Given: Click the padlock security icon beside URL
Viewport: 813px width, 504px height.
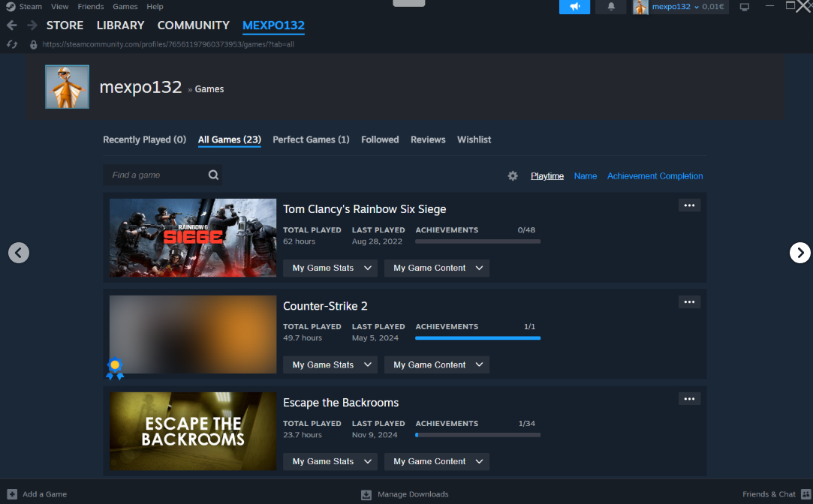Looking at the screenshot, I should point(33,44).
